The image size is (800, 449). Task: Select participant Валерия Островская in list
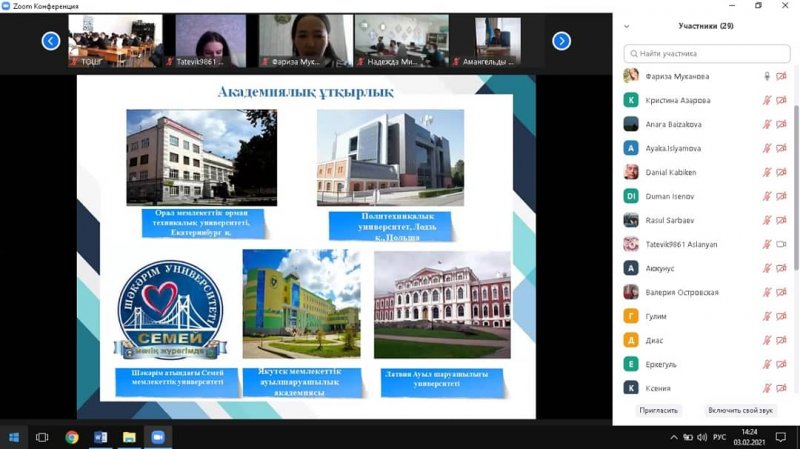[x=707, y=292]
